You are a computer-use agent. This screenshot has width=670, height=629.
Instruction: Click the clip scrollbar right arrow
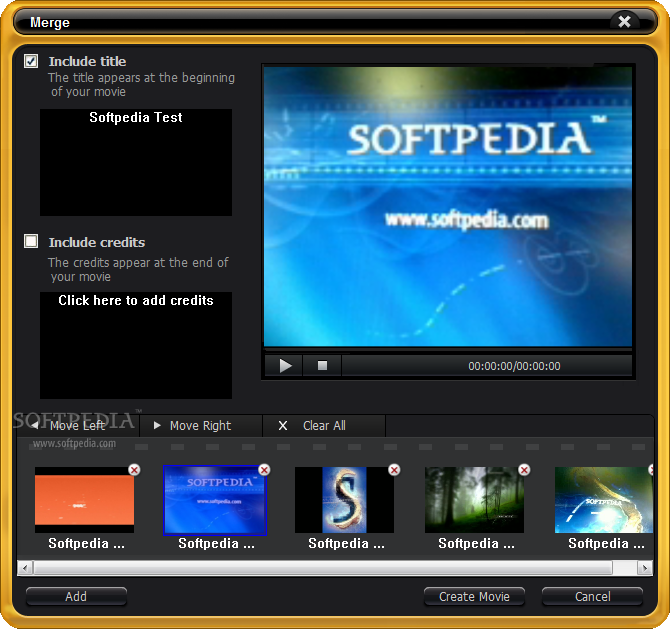[x=645, y=568]
